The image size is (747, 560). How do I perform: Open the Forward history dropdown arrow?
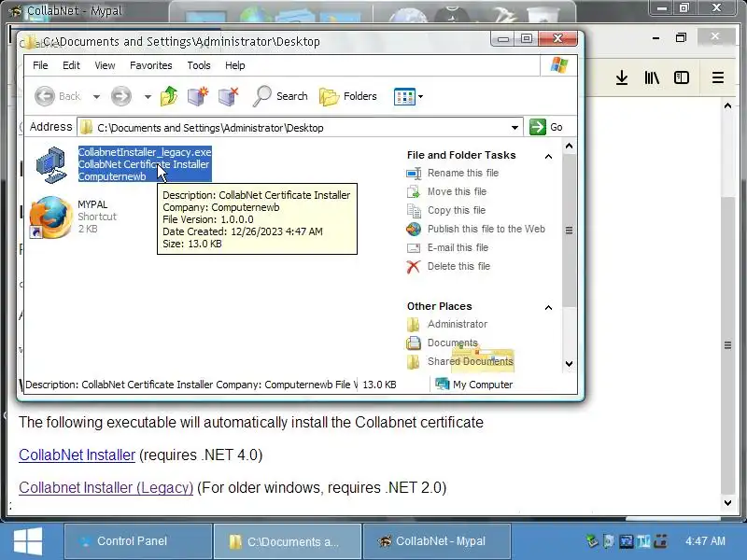(x=148, y=97)
